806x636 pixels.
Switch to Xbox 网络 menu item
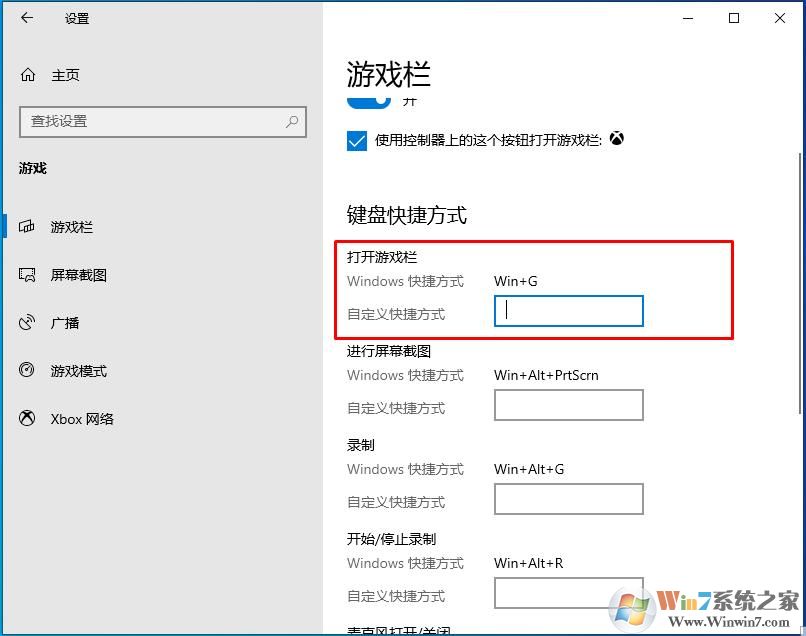[x=82, y=419]
